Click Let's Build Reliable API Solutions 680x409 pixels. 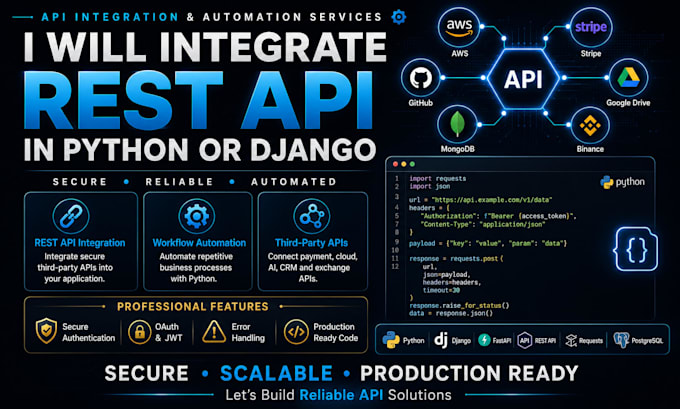coord(338,395)
